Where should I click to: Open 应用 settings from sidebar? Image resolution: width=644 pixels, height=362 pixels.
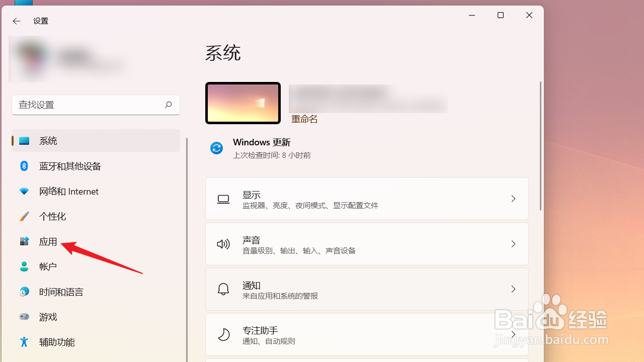tap(48, 241)
